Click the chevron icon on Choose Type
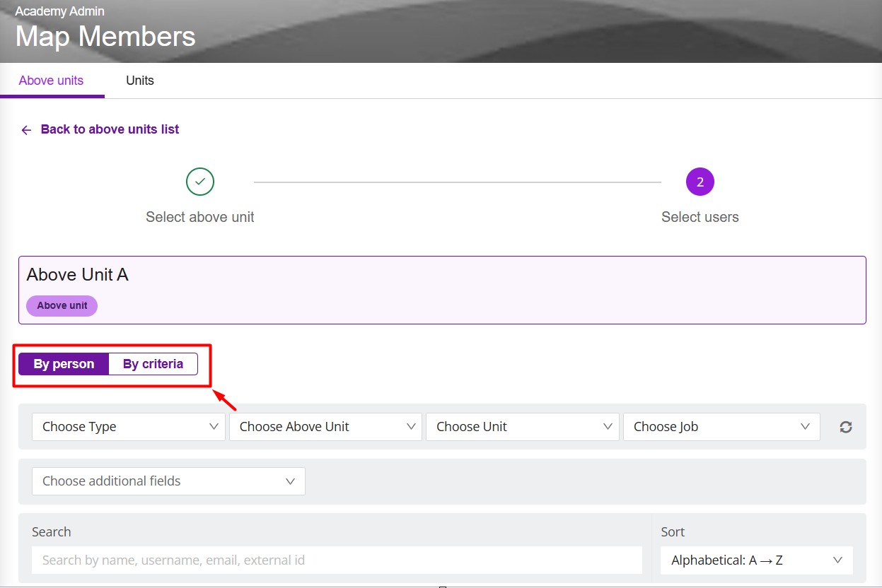This screenshot has height=588, width=882. click(214, 426)
